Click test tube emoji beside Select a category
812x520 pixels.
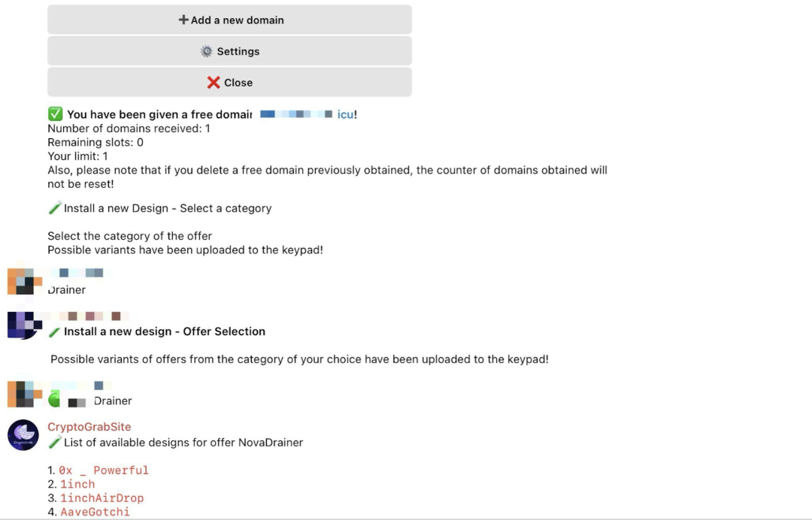[x=54, y=208]
